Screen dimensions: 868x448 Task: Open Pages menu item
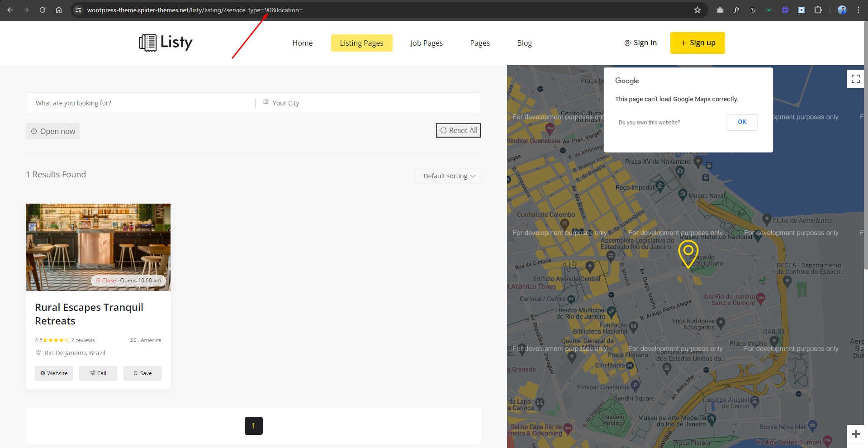(x=480, y=43)
